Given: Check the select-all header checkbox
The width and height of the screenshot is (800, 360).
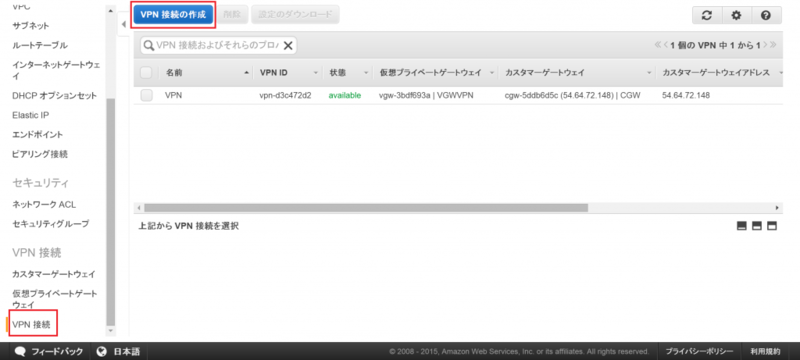Looking at the screenshot, I should [146, 73].
